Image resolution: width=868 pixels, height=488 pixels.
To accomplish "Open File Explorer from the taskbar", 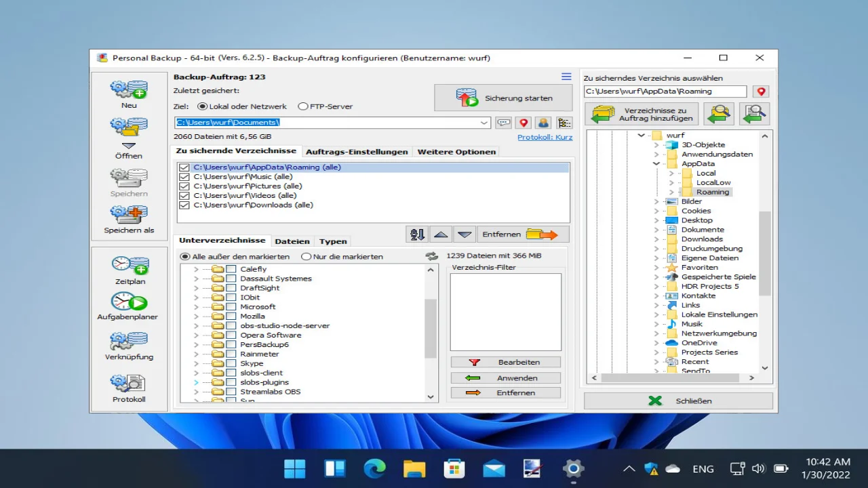I will pyautogui.click(x=414, y=468).
